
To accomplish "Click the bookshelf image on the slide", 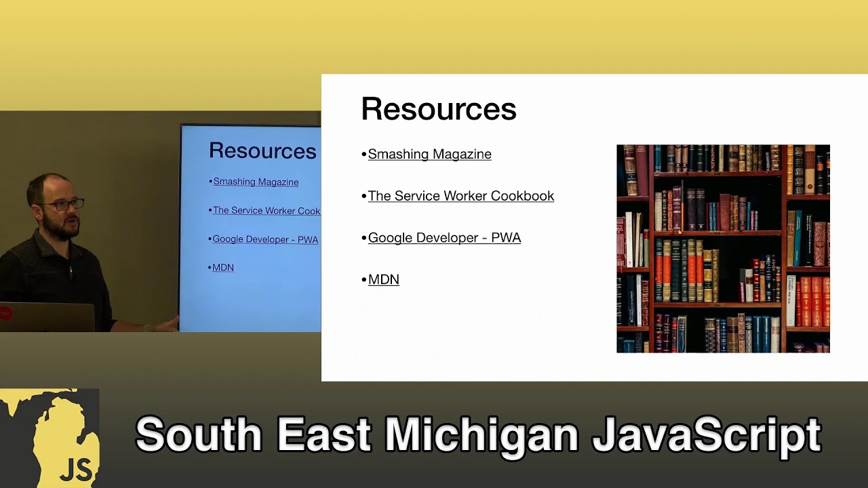I will tap(723, 249).
